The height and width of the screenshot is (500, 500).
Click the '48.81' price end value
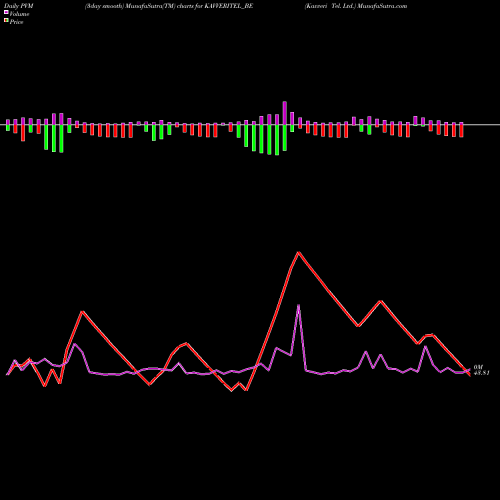point(482,373)
